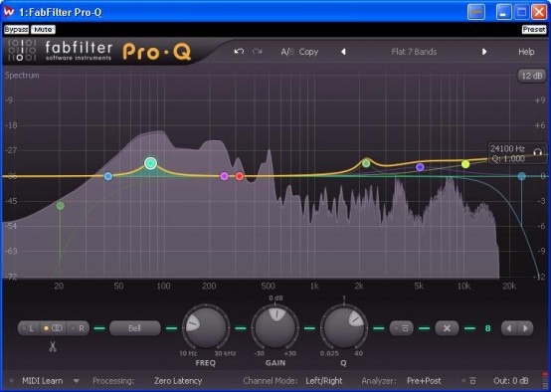The image size is (551, 392).
Task: Select the next preset arrow
Action: pyautogui.click(x=484, y=52)
